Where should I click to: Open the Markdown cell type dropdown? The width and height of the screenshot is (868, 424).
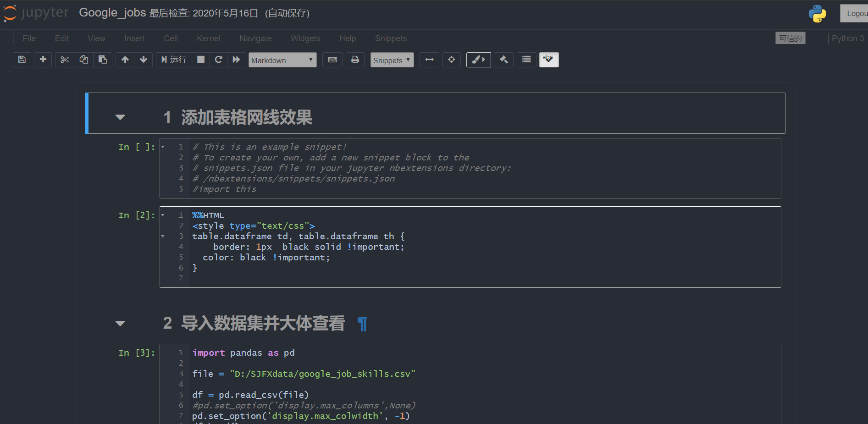[x=282, y=60]
